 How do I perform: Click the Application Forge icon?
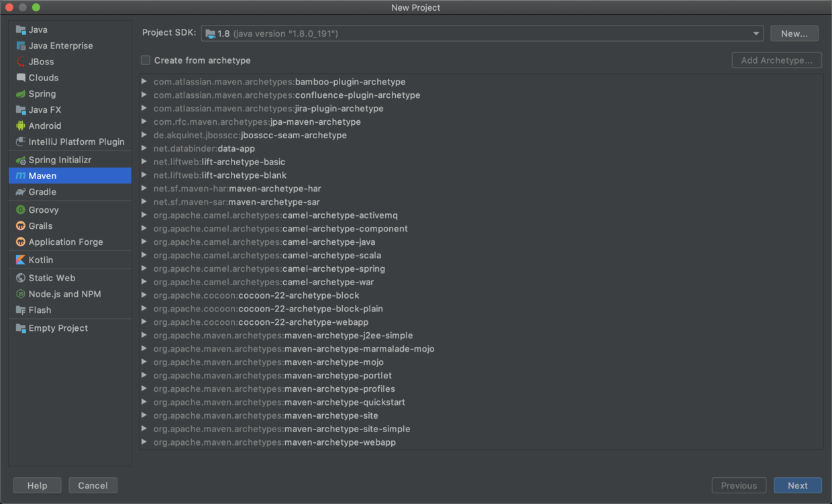click(21, 242)
